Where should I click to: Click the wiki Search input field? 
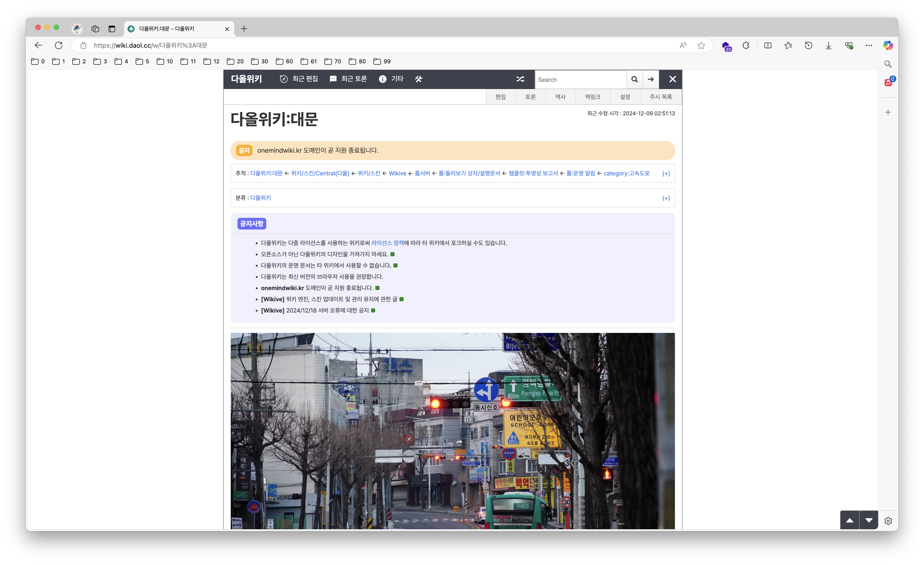pos(580,80)
